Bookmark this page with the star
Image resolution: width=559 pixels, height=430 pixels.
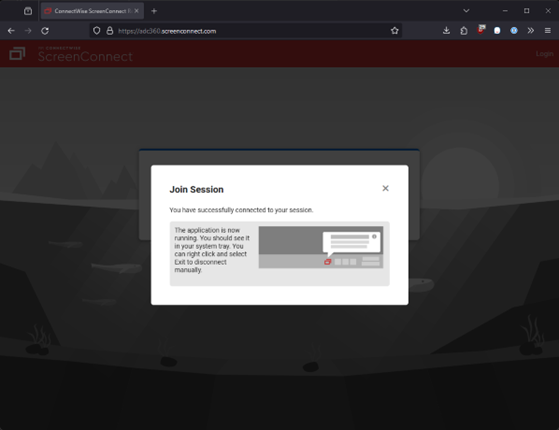(394, 31)
